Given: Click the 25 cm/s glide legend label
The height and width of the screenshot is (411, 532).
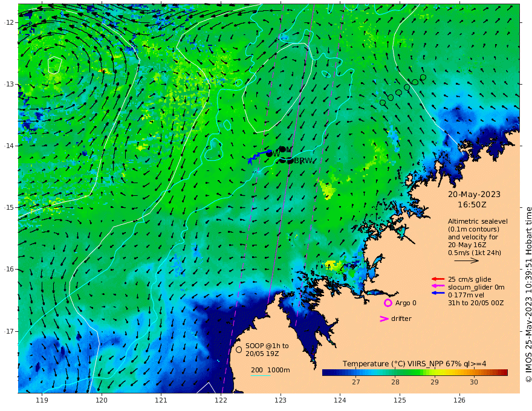Looking at the screenshot, I should point(470,279).
